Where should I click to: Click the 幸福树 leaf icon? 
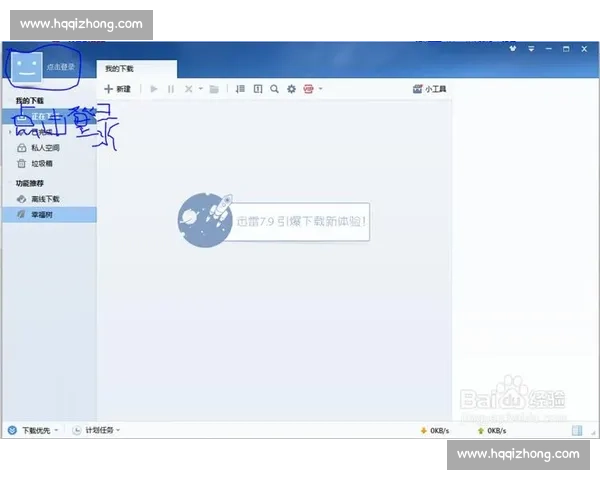pos(21,215)
